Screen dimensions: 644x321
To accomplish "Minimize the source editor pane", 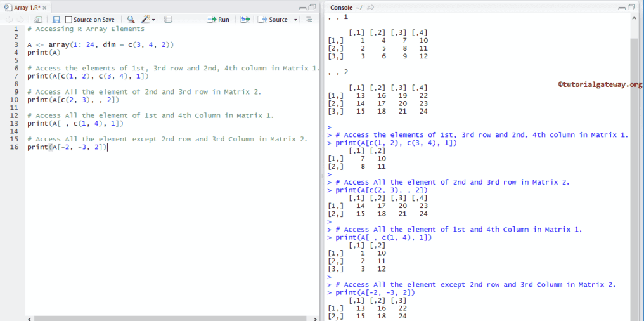I will pos(303,8).
